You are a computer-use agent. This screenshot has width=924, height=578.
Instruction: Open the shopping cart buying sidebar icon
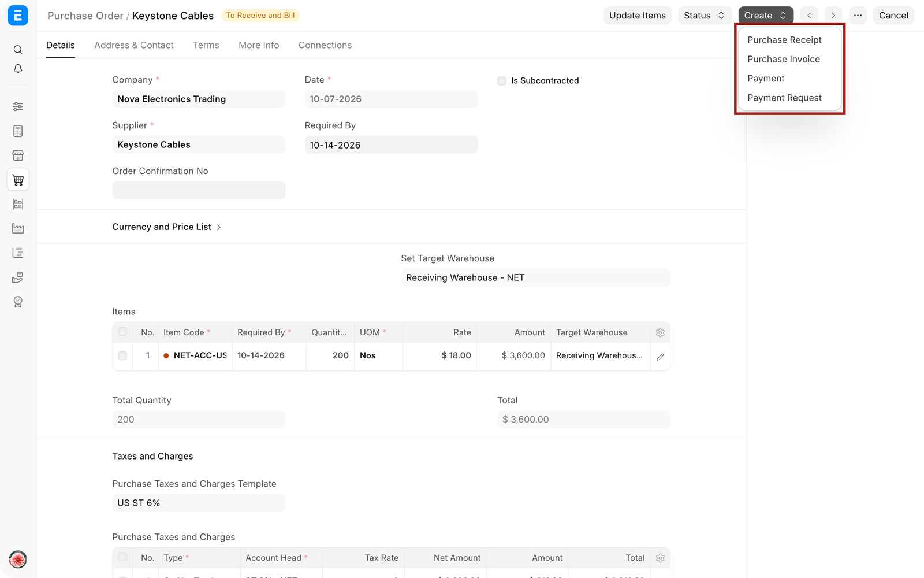18,180
